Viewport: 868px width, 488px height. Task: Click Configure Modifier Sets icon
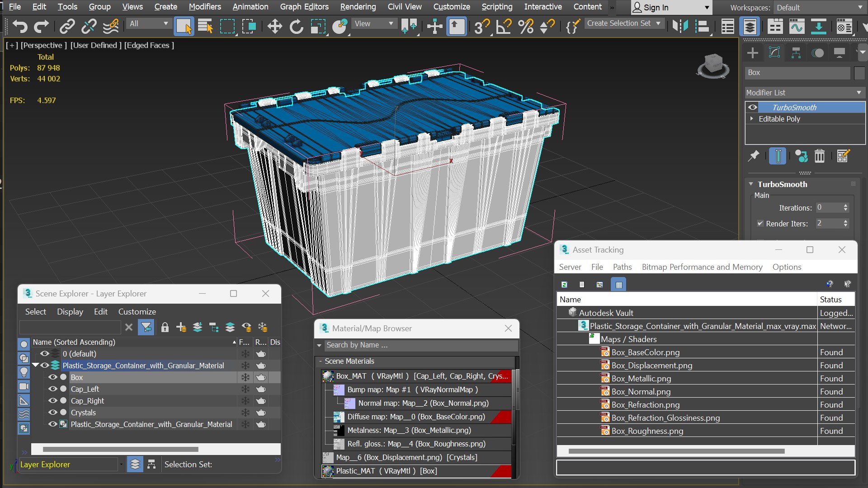pos(843,156)
